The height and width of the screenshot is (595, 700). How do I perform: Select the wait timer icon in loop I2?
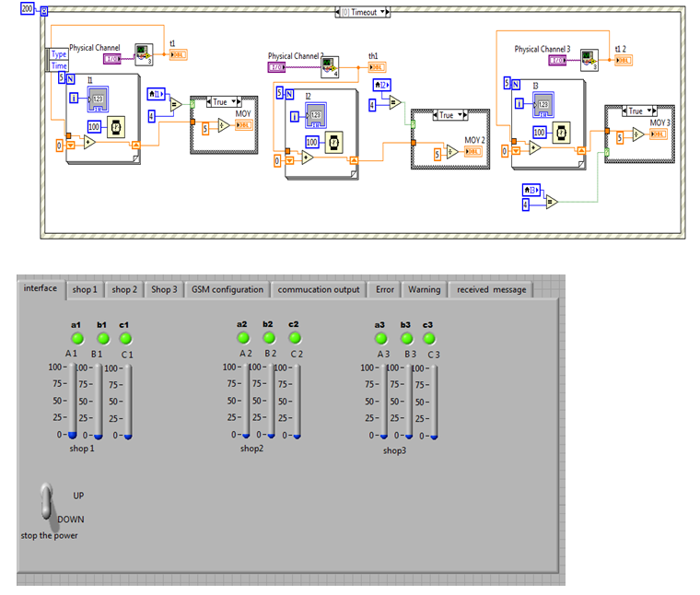click(333, 143)
